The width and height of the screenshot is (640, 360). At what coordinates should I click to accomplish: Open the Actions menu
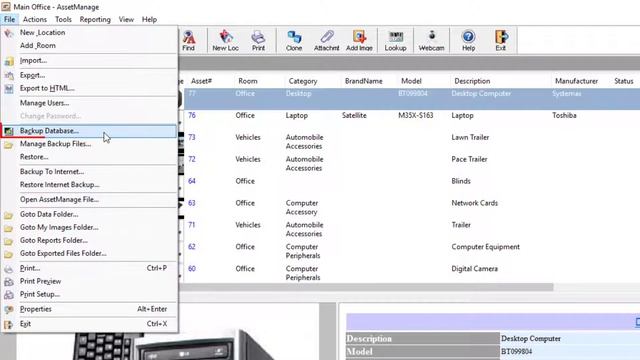[35, 19]
